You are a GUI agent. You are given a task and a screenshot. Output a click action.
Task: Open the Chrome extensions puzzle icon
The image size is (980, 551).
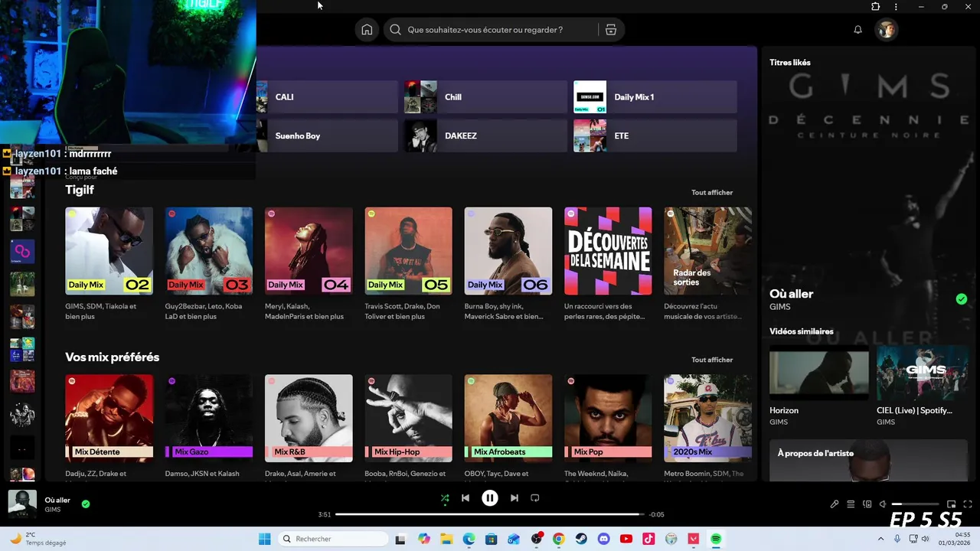pyautogui.click(x=875, y=7)
